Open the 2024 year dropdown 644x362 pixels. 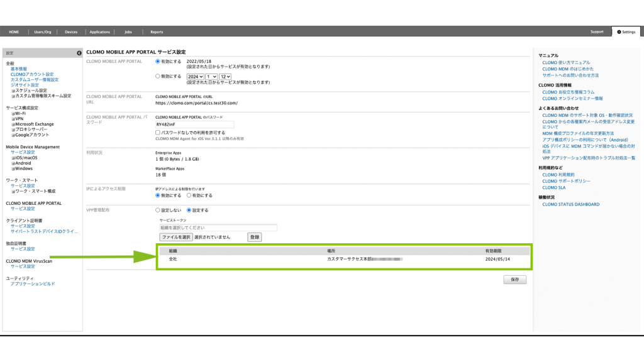pyautogui.click(x=195, y=77)
